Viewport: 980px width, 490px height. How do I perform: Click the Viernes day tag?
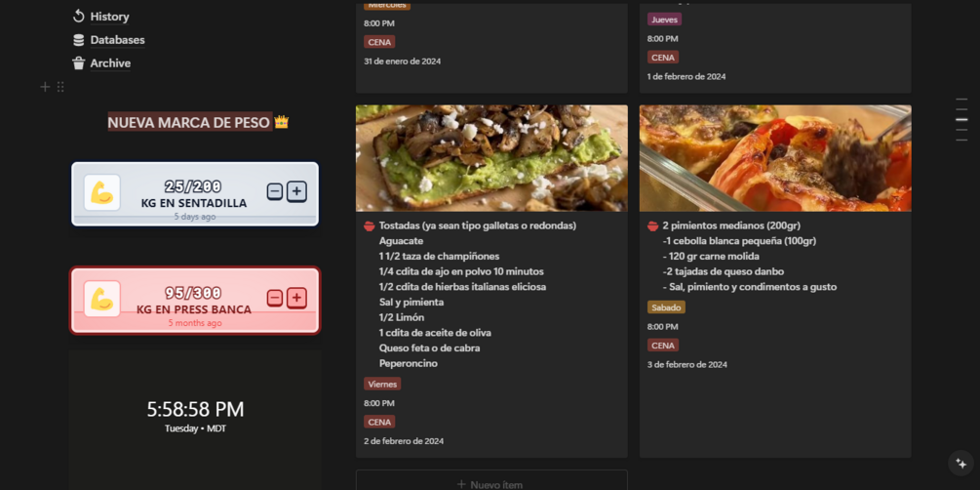[382, 384]
